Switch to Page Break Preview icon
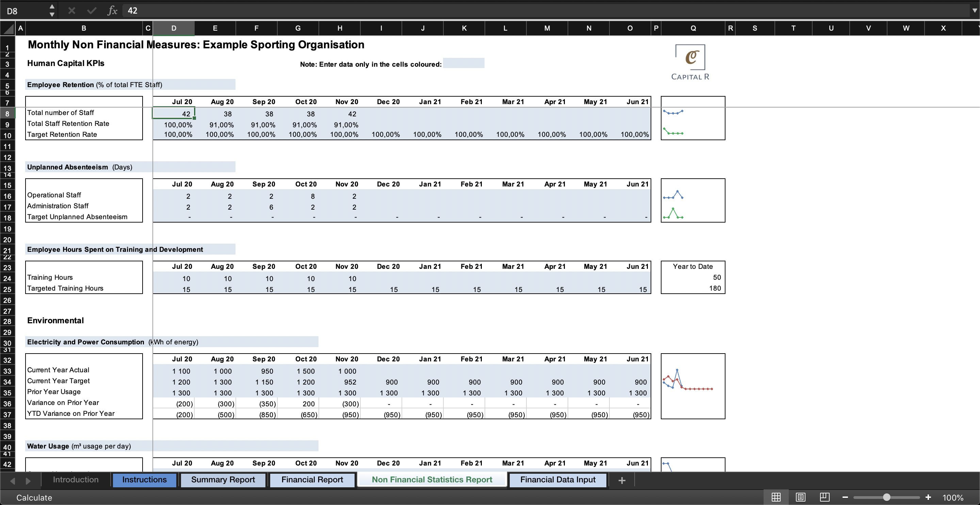The height and width of the screenshot is (505, 980). point(825,497)
